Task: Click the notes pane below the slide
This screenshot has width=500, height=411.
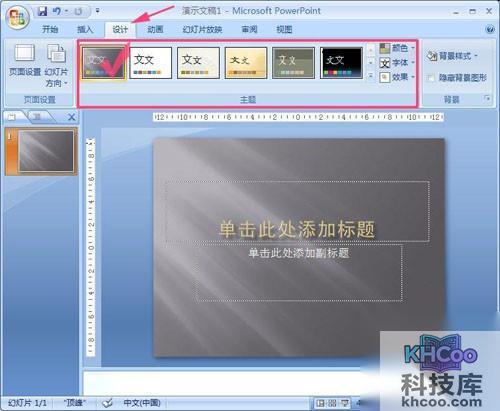Action: click(222, 382)
